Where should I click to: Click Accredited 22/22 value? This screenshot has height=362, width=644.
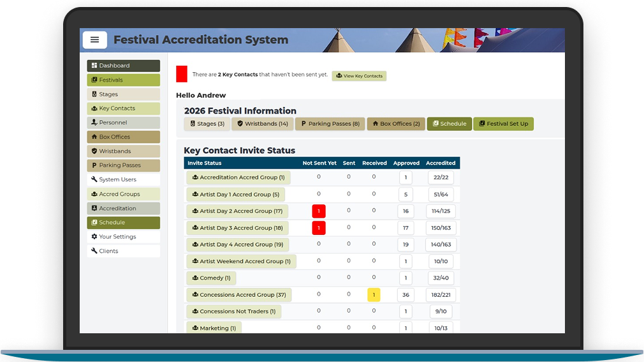(x=441, y=177)
